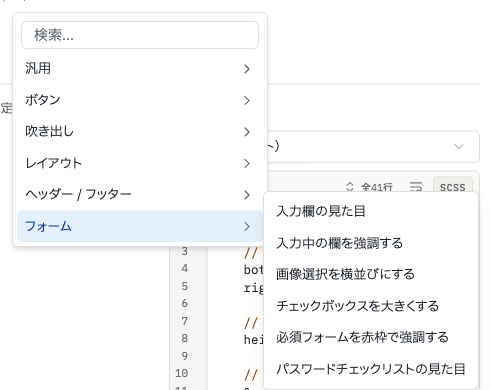
Task: Click the SCSS language badge
Action: [452, 187]
